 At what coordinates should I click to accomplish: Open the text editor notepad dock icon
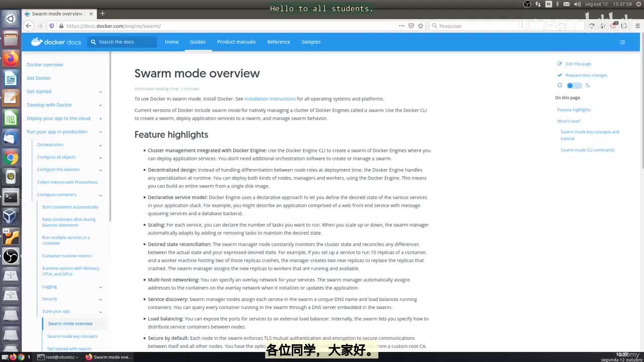click(11, 98)
